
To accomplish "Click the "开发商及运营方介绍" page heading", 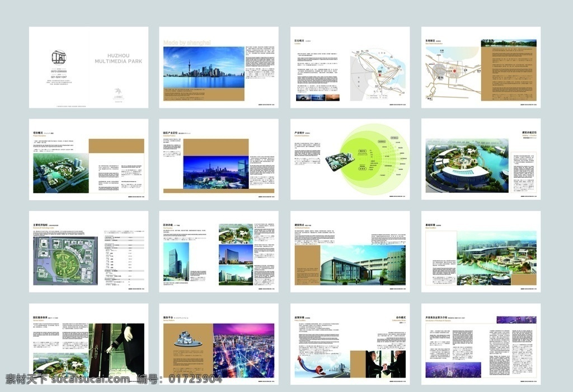I will coord(436,318).
